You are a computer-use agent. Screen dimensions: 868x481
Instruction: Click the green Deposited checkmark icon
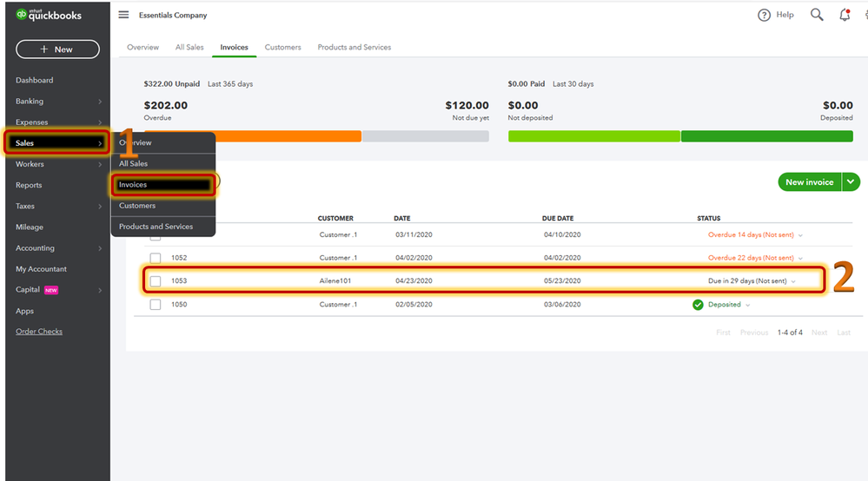click(x=698, y=305)
